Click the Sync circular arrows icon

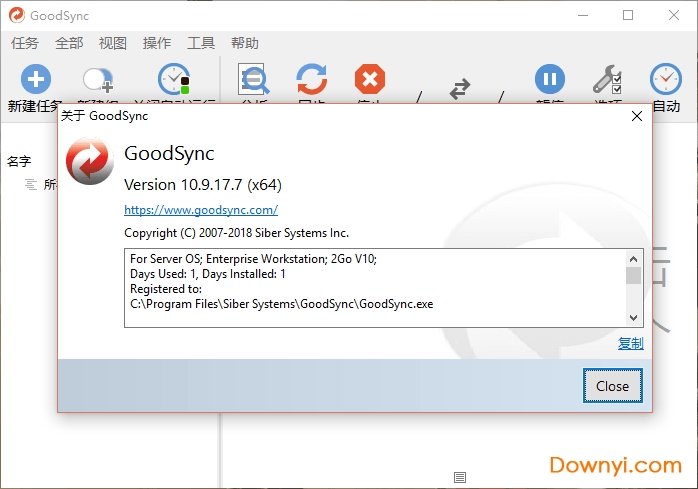coord(312,79)
